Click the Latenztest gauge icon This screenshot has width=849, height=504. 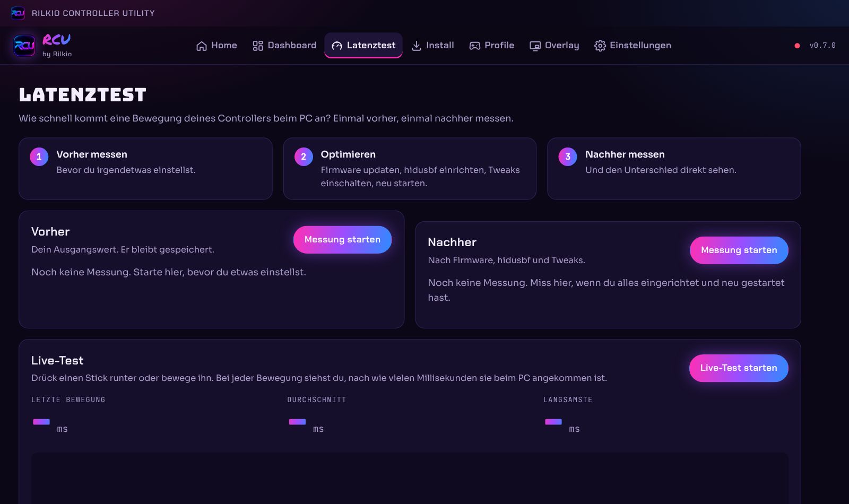pyautogui.click(x=337, y=46)
